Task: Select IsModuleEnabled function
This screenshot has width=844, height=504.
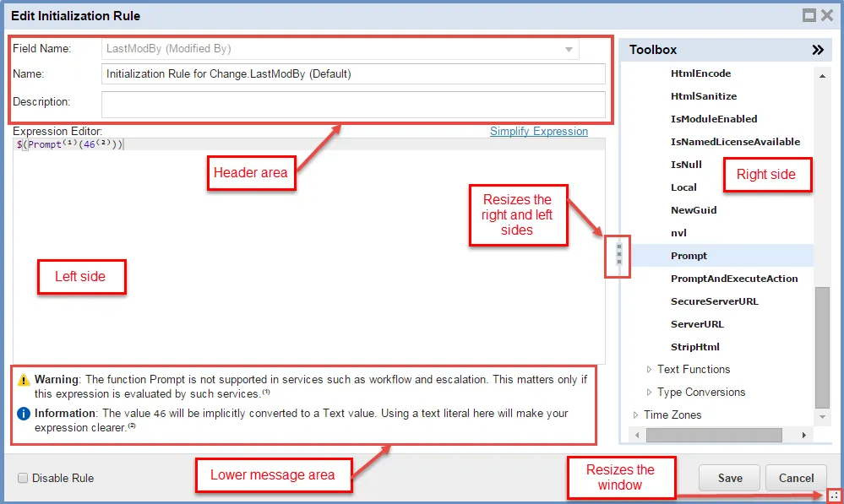Action: click(714, 119)
